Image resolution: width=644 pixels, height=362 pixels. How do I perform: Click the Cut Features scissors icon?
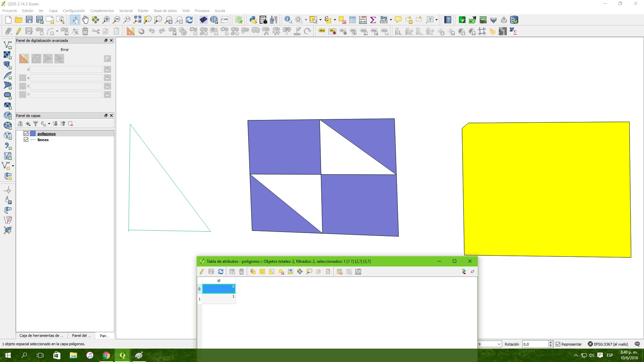coord(96,31)
